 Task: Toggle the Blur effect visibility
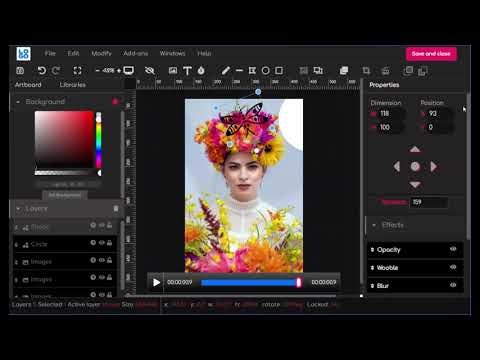(x=453, y=285)
